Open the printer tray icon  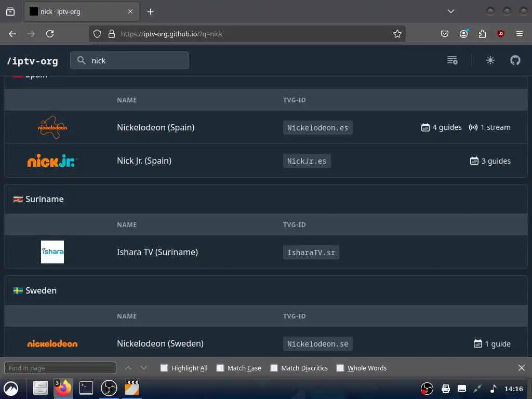pos(445,389)
